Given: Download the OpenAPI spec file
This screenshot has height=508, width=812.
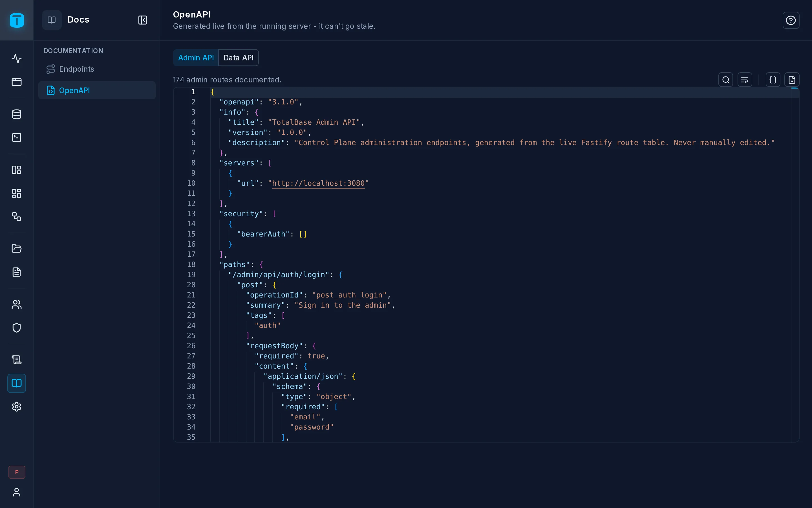Looking at the screenshot, I should tap(792, 80).
